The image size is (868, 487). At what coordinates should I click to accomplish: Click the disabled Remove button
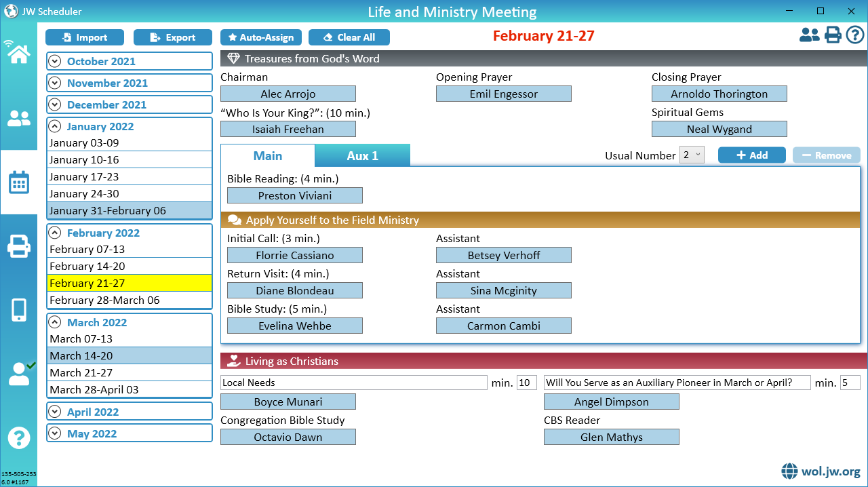coord(827,155)
